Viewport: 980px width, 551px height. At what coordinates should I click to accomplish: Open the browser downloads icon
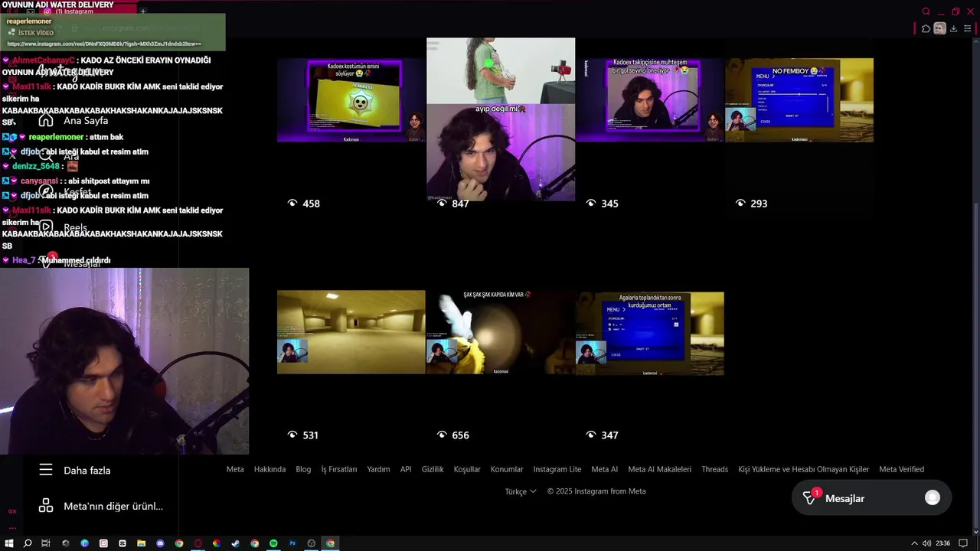pyautogui.click(x=953, y=28)
